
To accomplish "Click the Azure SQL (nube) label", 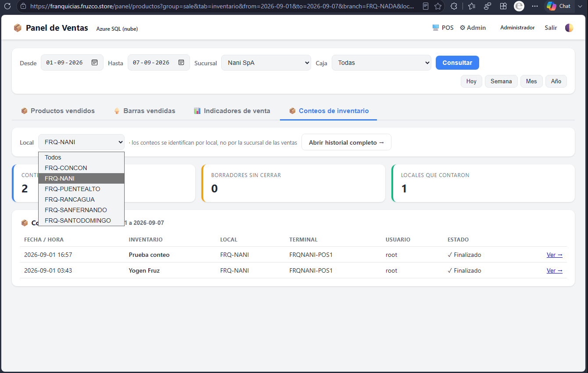I will pyautogui.click(x=117, y=28).
